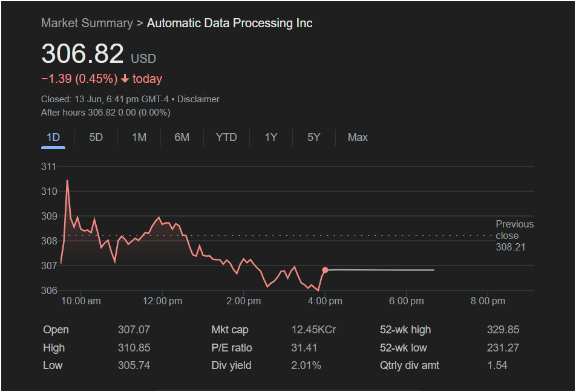Click the Previous close 308.21 label
Screen dimensions: 576x392
click(515, 235)
